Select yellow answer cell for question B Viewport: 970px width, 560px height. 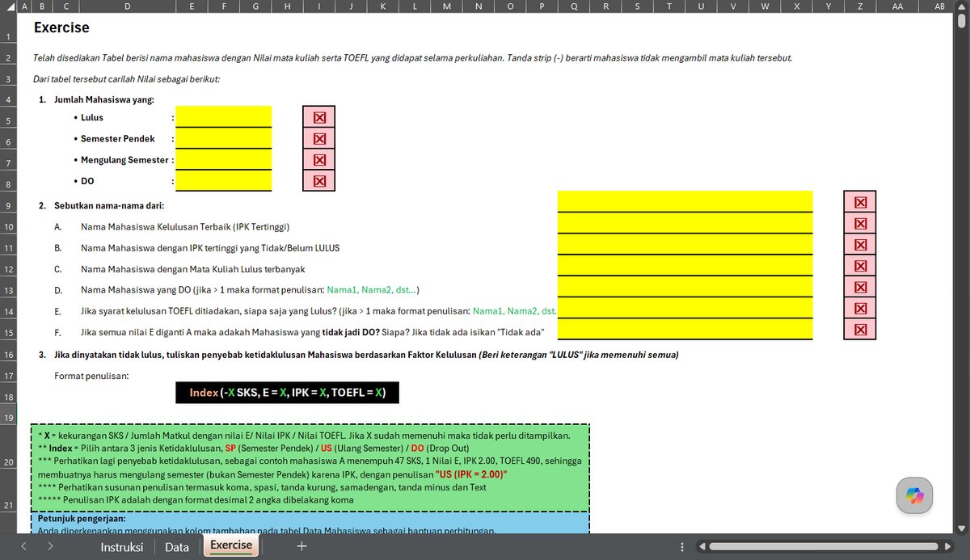click(685, 245)
